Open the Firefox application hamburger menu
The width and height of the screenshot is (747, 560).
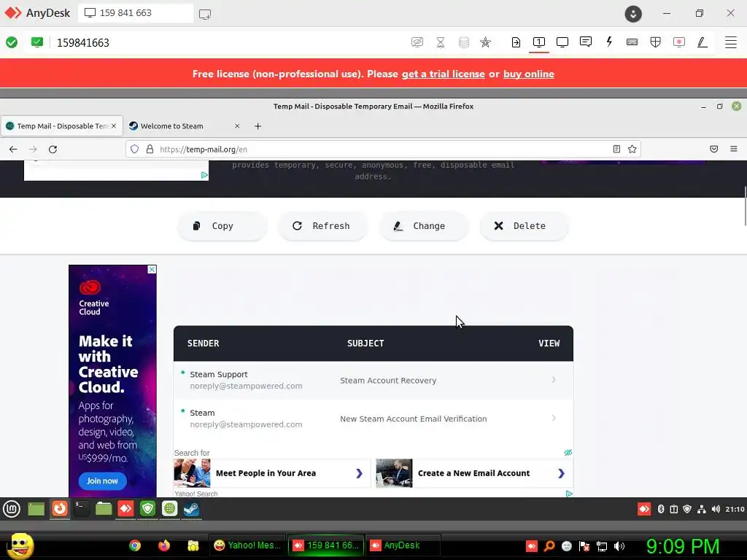pyautogui.click(x=734, y=149)
